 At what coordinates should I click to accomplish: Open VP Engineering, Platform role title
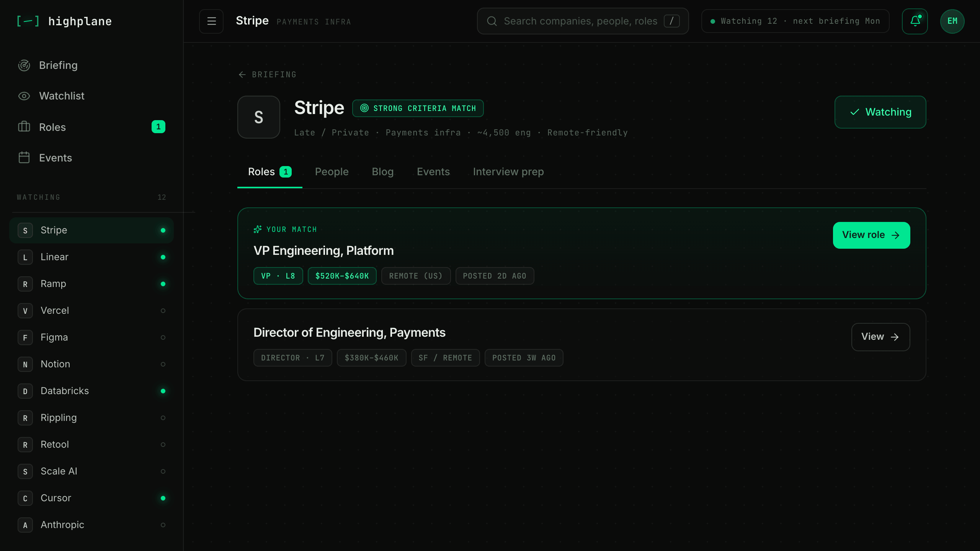(323, 251)
